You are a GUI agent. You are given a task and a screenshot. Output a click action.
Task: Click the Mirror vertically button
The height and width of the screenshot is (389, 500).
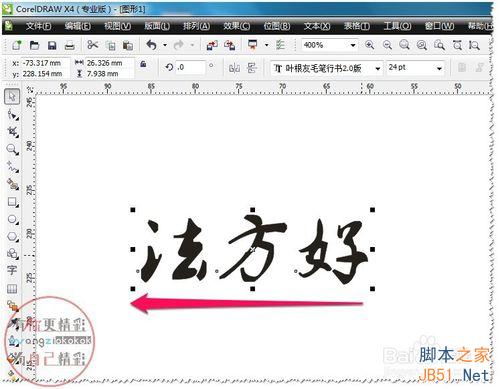[x=252, y=68]
